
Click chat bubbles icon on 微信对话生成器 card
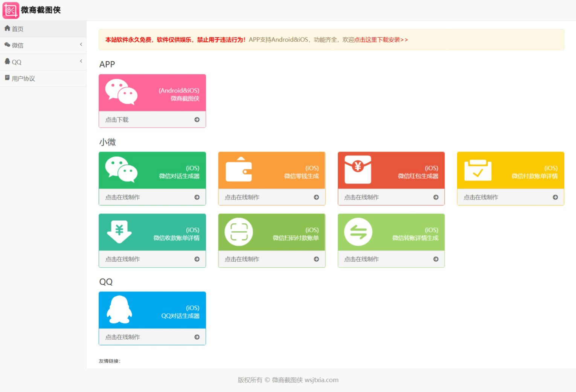tap(121, 169)
